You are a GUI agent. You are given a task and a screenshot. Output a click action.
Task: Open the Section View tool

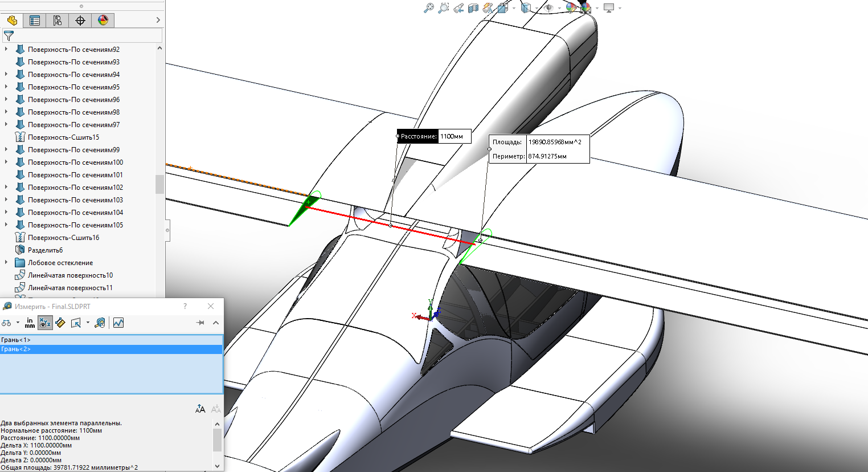[x=473, y=8]
